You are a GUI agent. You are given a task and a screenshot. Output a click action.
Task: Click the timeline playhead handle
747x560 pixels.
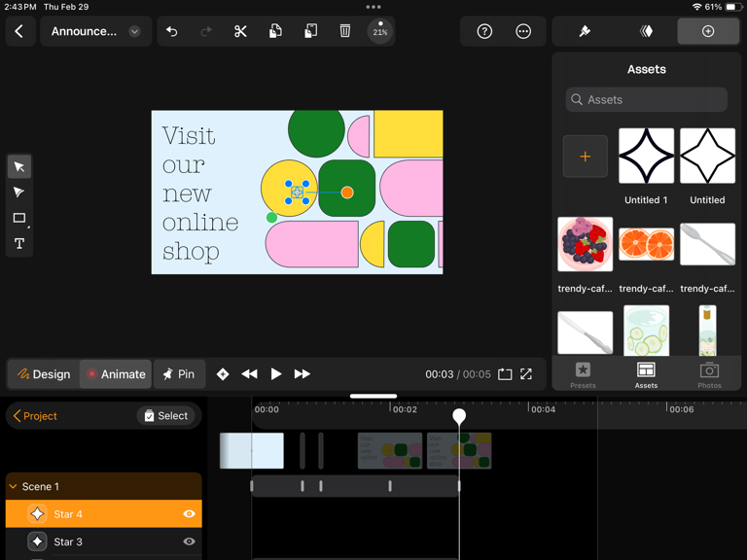pyautogui.click(x=459, y=416)
